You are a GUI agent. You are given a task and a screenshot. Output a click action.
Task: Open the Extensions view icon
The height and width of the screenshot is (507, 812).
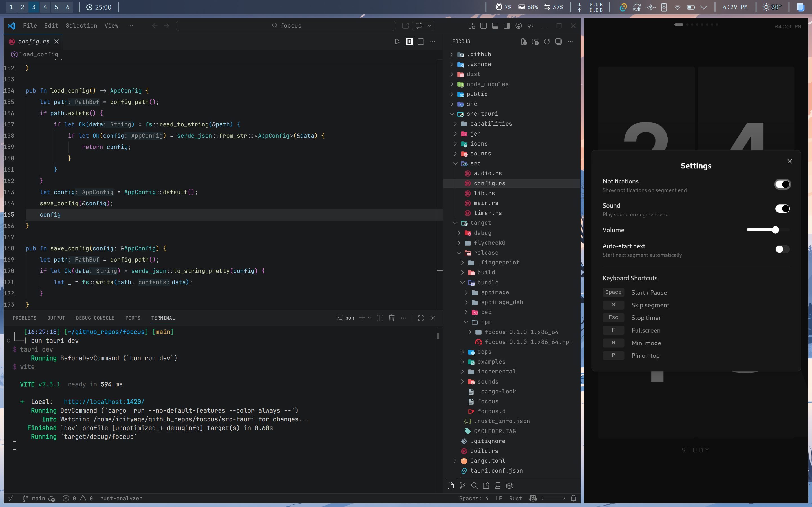point(486,486)
